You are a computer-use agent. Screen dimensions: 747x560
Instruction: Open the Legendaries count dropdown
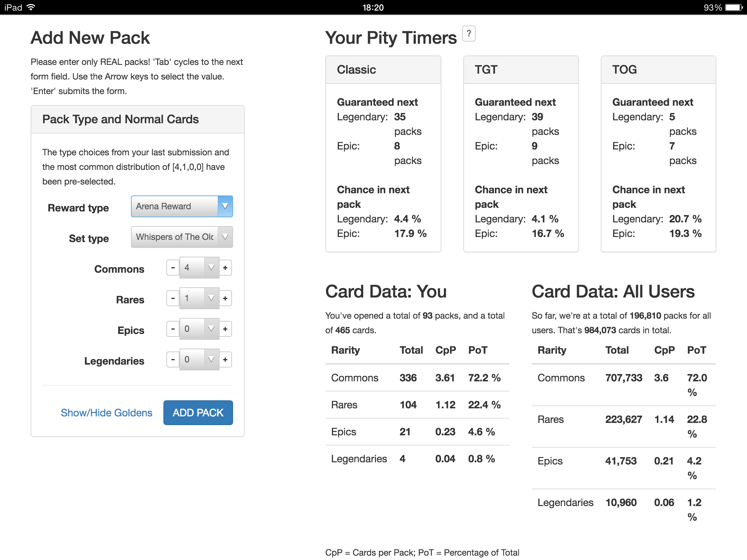pos(200,359)
